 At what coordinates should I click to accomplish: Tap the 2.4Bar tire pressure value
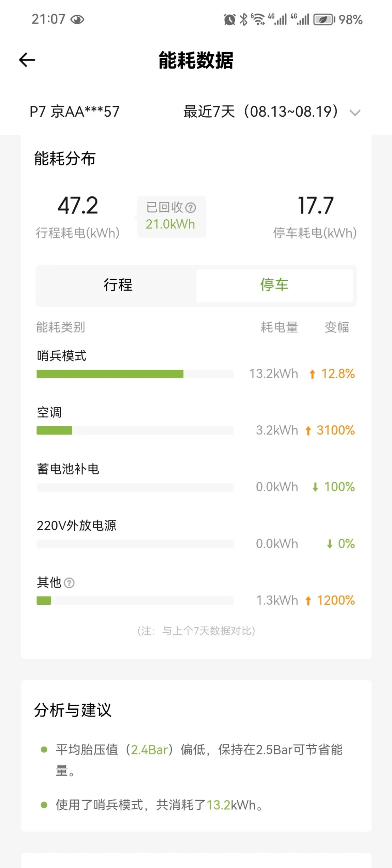[149, 750]
